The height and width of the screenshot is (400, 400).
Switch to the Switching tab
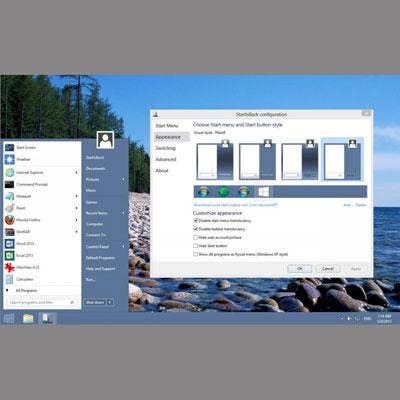165,148
